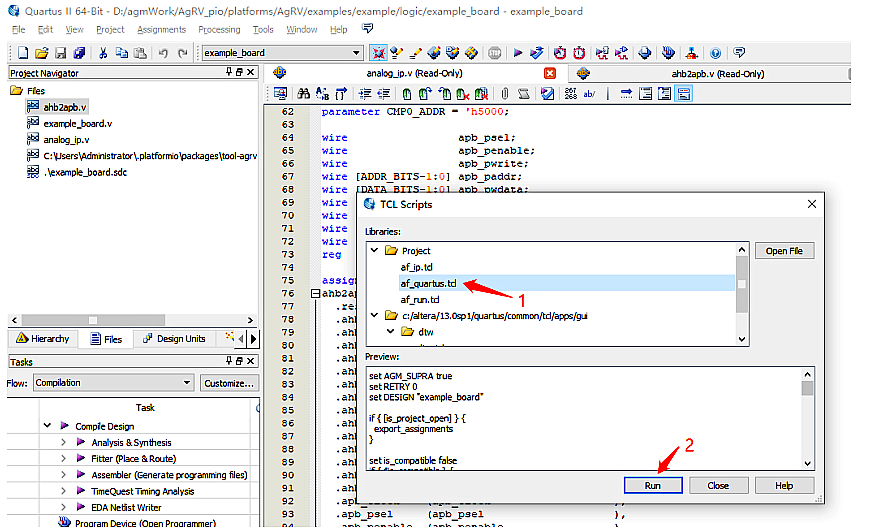This screenshot has height=530, width=886.
Task: Click the red close icon on analog_ip.v tab
Action: [x=549, y=73]
